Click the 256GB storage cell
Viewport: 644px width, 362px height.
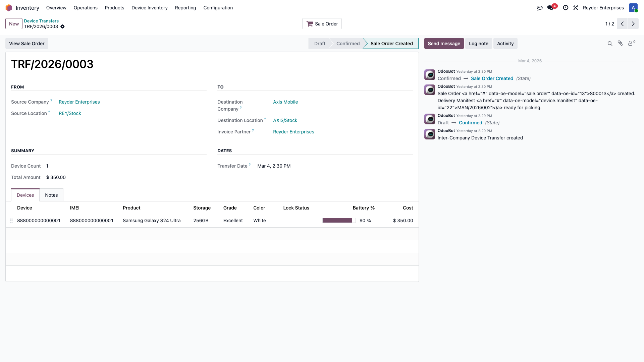point(201,221)
